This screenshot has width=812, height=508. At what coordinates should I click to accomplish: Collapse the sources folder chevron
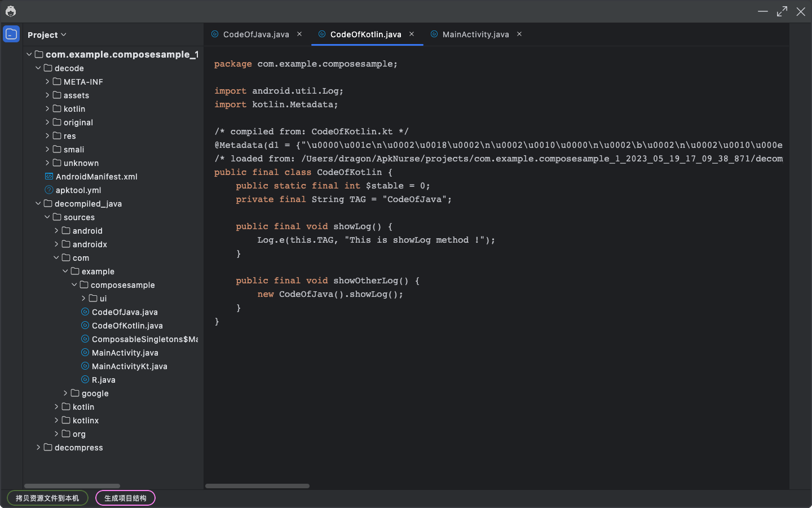click(x=47, y=217)
